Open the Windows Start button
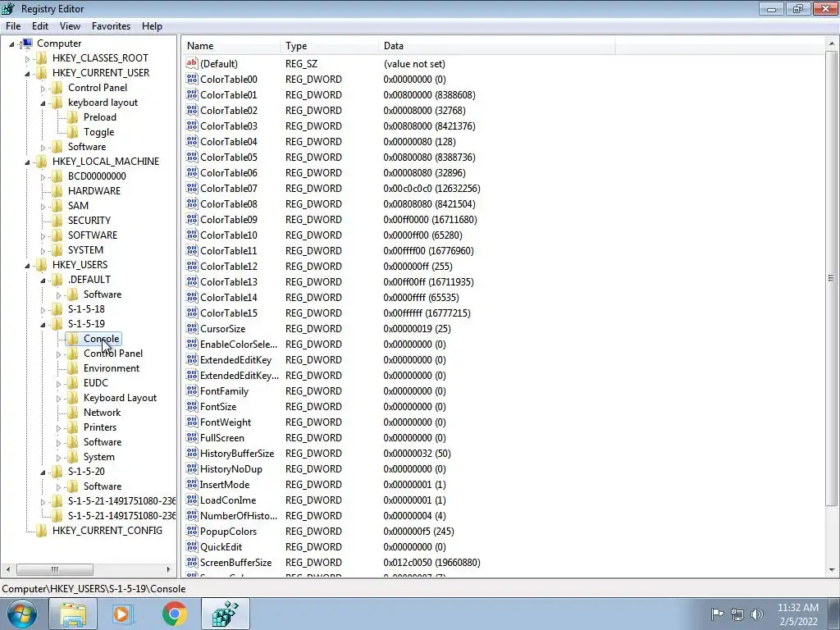 click(x=21, y=614)
